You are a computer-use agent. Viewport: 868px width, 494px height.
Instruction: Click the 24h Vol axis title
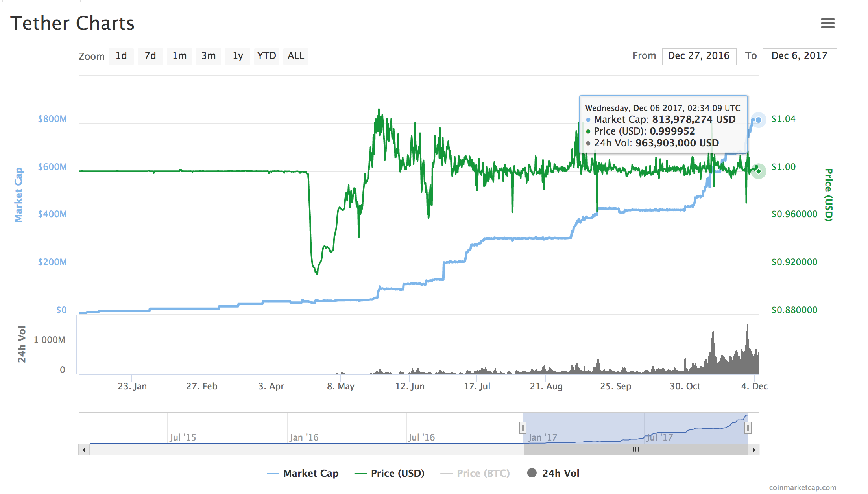[22, 344]
